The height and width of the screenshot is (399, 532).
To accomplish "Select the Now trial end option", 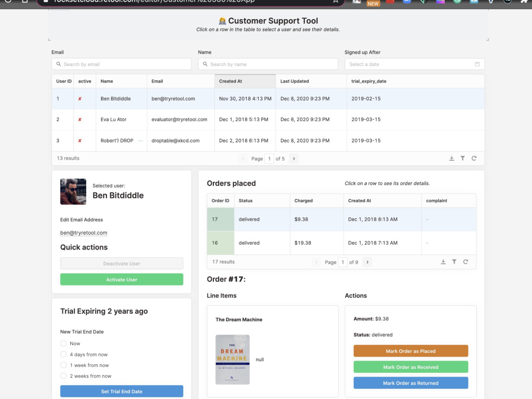I will [63, 343].
